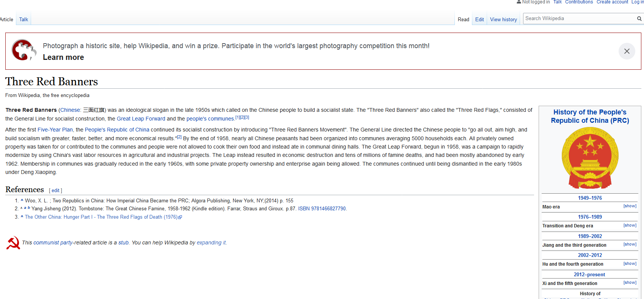Open the user Talk link at top

click(557, 2)
